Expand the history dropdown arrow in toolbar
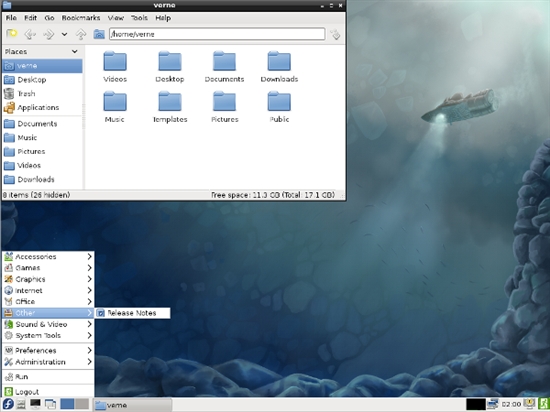This screenshot has width=550, height=412. pos(64,34)
